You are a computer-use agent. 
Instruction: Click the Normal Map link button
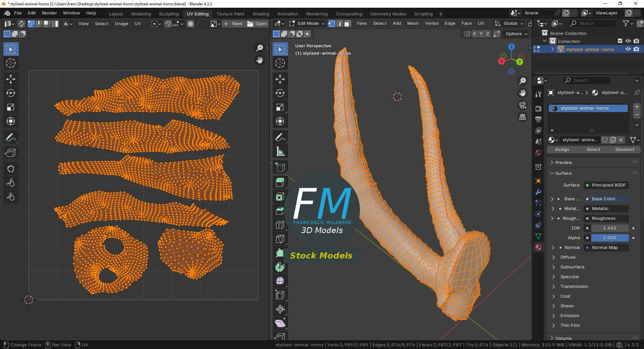[x=606, y=248]
